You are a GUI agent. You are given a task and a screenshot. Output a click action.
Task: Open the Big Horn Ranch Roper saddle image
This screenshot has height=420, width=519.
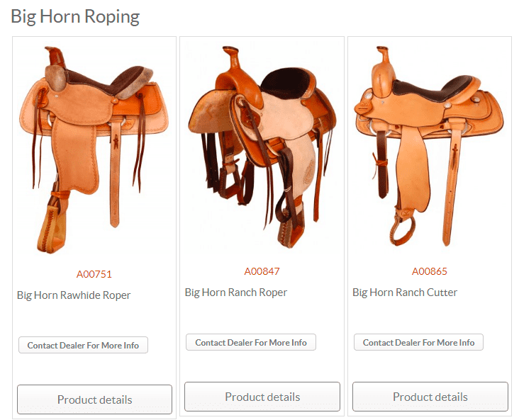coord(262,147)
